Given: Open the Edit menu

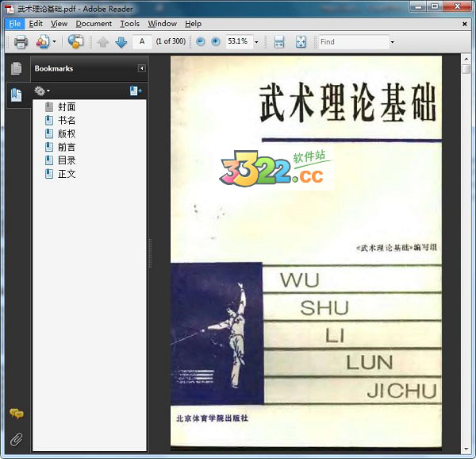Looking at the screenshot, I should pos(36,24).
